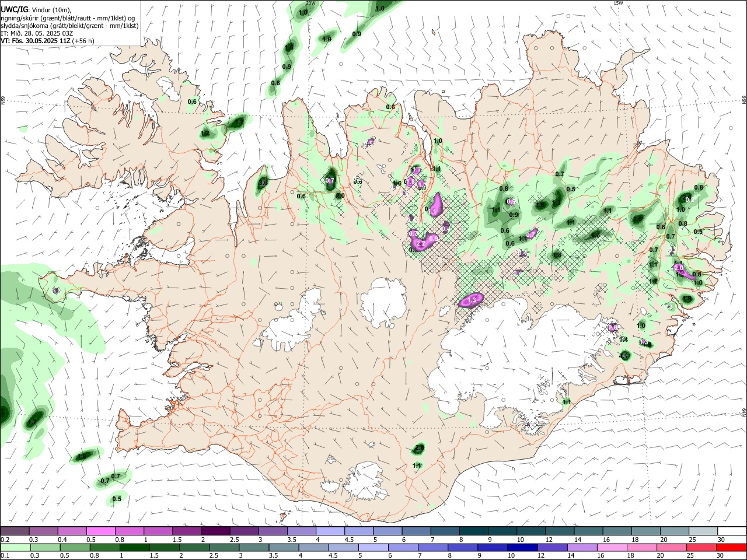Click the '15W' longitude label
This screenshot has height=560, width=747.
[x=618, y=3]
